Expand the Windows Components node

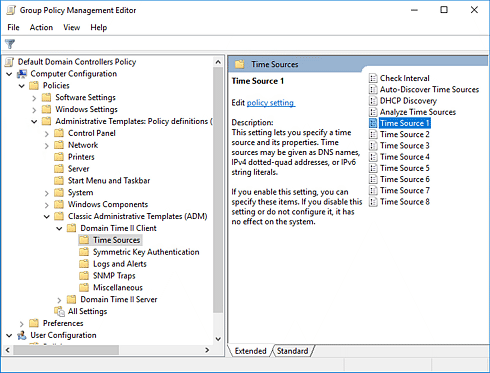[47, 205]
